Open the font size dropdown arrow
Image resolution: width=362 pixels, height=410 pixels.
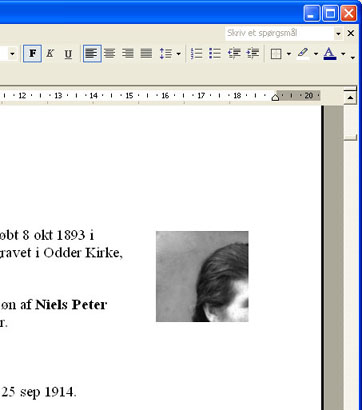[12, 54]
